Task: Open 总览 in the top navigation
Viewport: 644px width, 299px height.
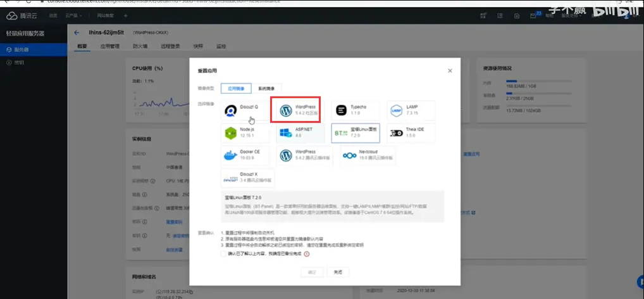Action: point(53,16)
